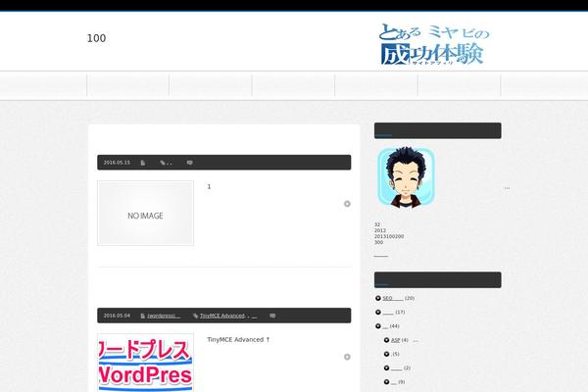Click the read-more arrow icon of 2016.05.15 post
Image resolution: width=588 pixels, height=392 pixels.
tap(347, 204)
